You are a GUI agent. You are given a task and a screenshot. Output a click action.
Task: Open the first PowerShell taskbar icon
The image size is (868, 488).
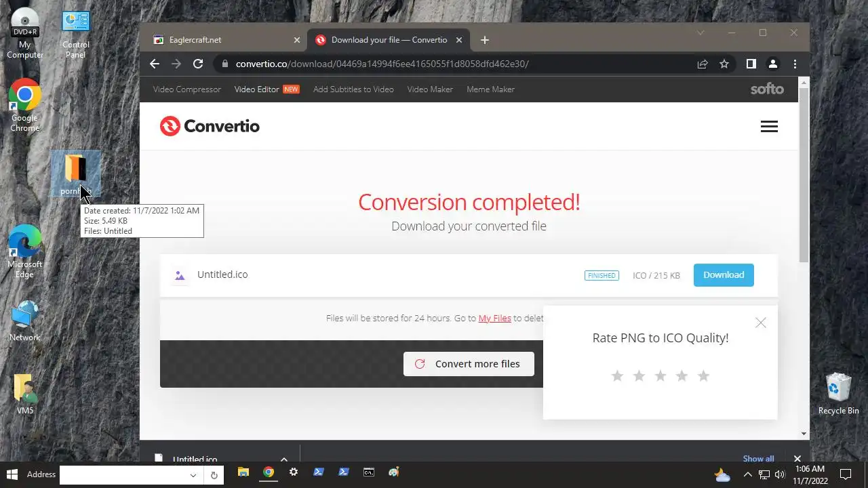click(x=319, y=472)
